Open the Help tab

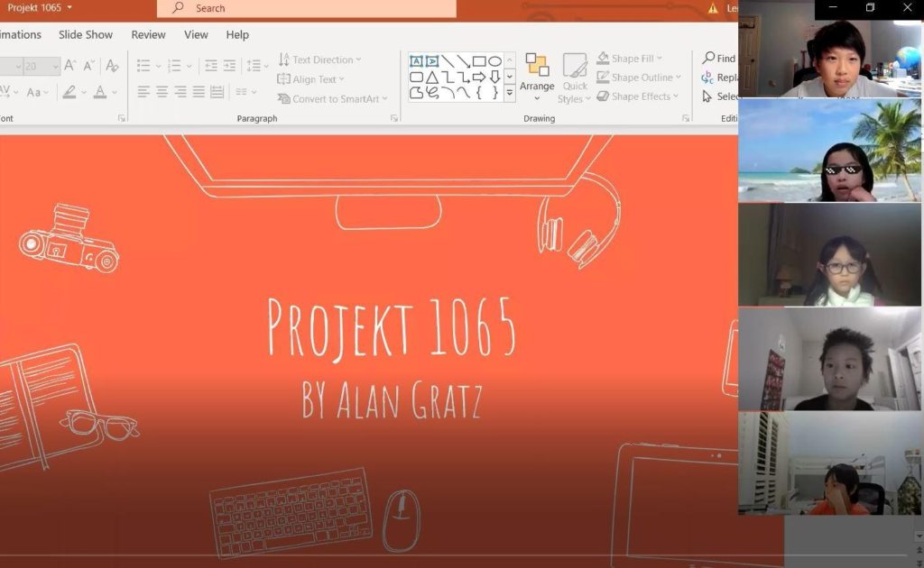(x=237, y=35)
